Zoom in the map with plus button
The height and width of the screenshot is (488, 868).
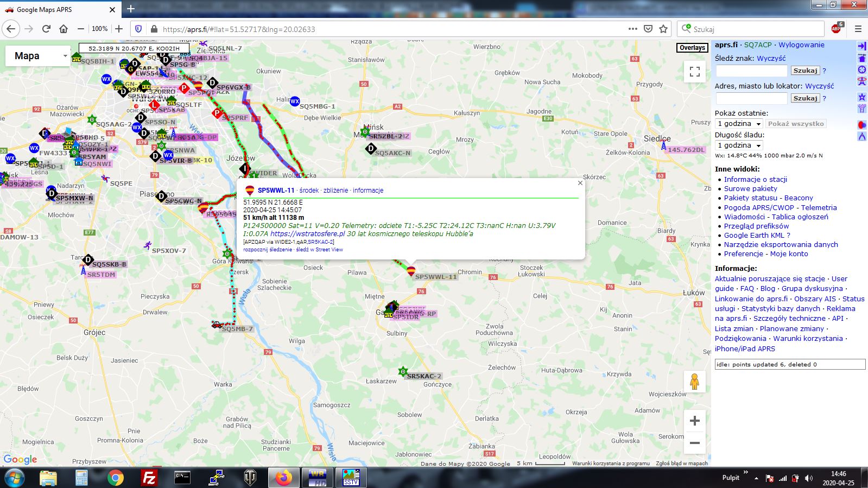[x=694, y=421]
